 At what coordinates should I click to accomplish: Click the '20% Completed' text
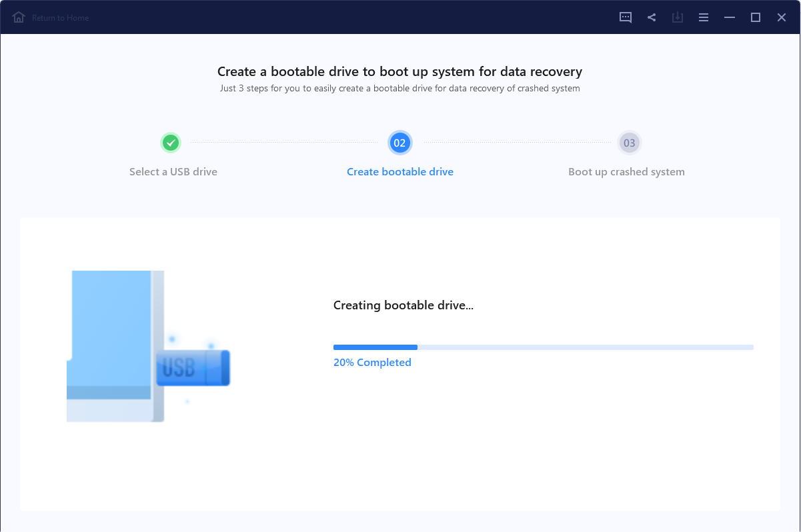(x=372, y=362)
